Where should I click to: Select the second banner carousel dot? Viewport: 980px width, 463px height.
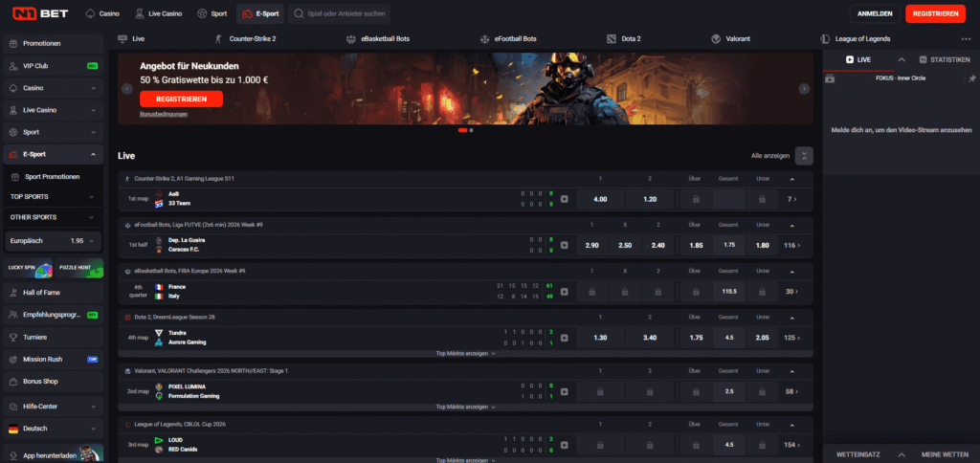[471, 131]
